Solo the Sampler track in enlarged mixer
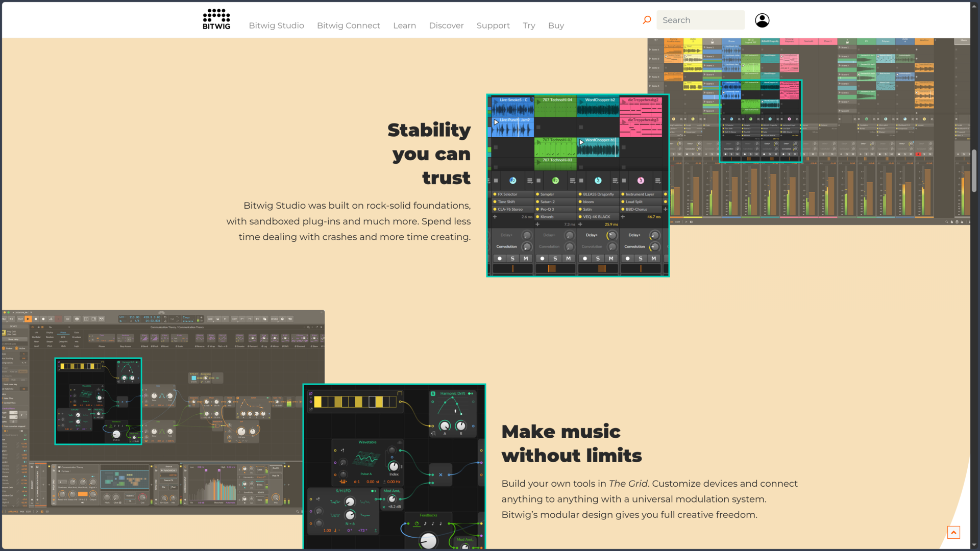980x551 pixels. [555, 259]
